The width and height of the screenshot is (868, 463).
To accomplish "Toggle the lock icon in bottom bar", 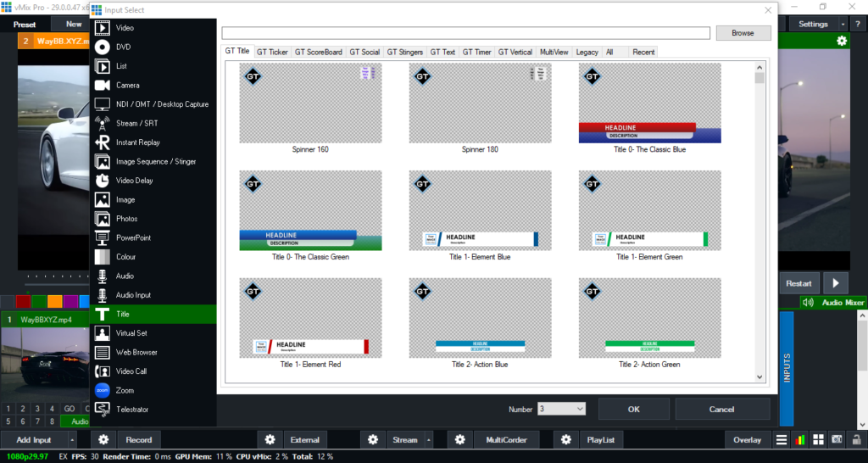I will tap(855, 440).
